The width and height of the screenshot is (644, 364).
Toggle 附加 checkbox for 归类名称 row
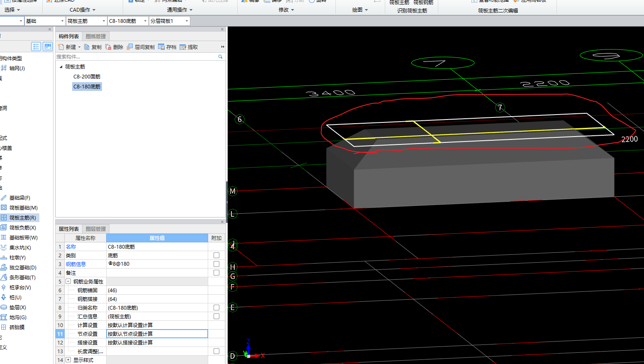pos(216,308)
